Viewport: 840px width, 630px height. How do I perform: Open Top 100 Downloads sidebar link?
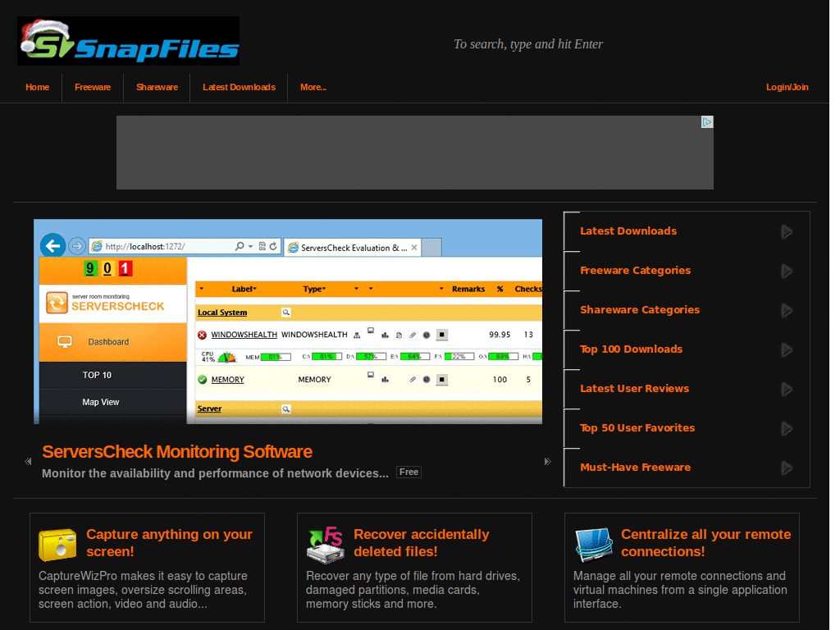tap(631, 349)
